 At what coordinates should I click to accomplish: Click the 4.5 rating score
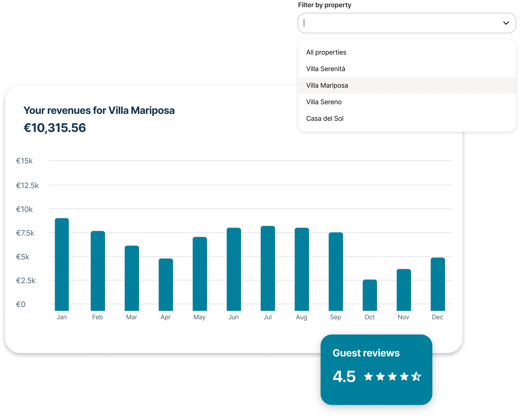tap(344, 376)
